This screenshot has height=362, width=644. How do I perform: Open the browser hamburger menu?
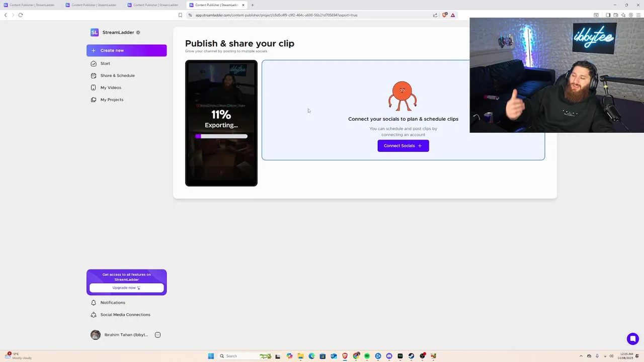coord(638,15)
